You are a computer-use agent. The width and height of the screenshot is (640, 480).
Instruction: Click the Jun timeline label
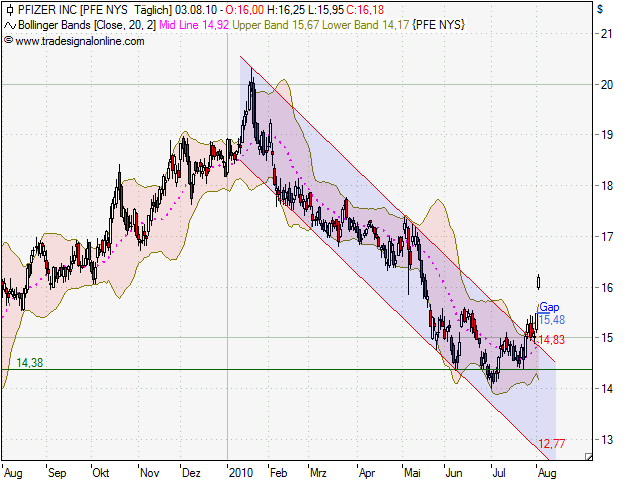pyautogui.click(x=453, y=473)
